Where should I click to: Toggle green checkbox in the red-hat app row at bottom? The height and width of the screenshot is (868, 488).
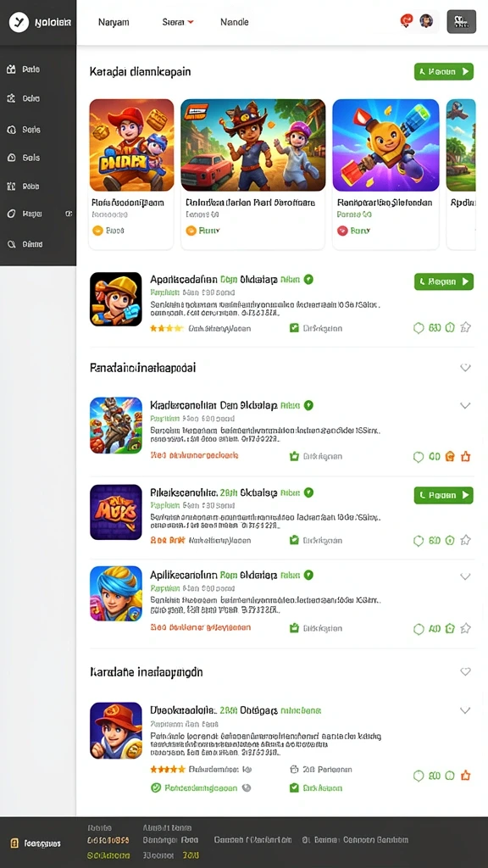pyautogui.click(x=294, y=787)
